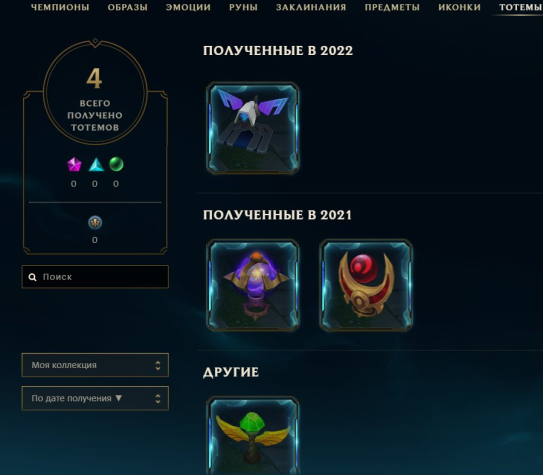Viewport: 543px width, 475px height.
Task: Select the purple cosmic orb ward
Action: click(x=253, y=285)
